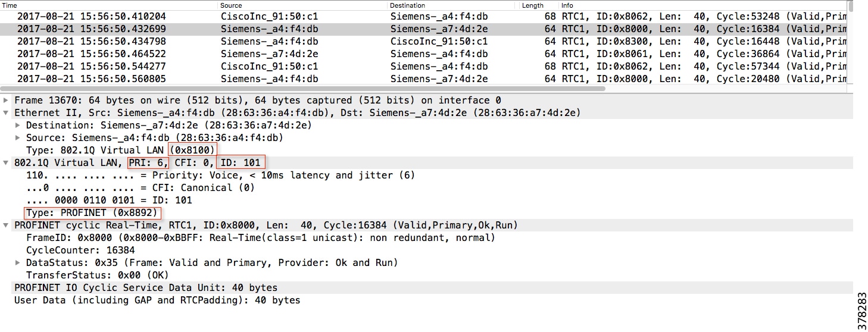This screenshot has height=332, width=868.
Task: Click the Destination column header
Action: [454, 5]
